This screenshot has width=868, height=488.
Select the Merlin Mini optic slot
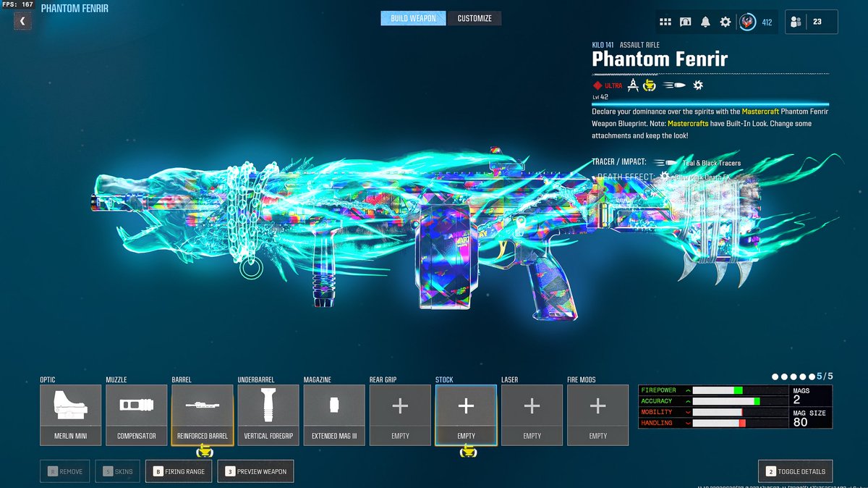click(71, 415)
